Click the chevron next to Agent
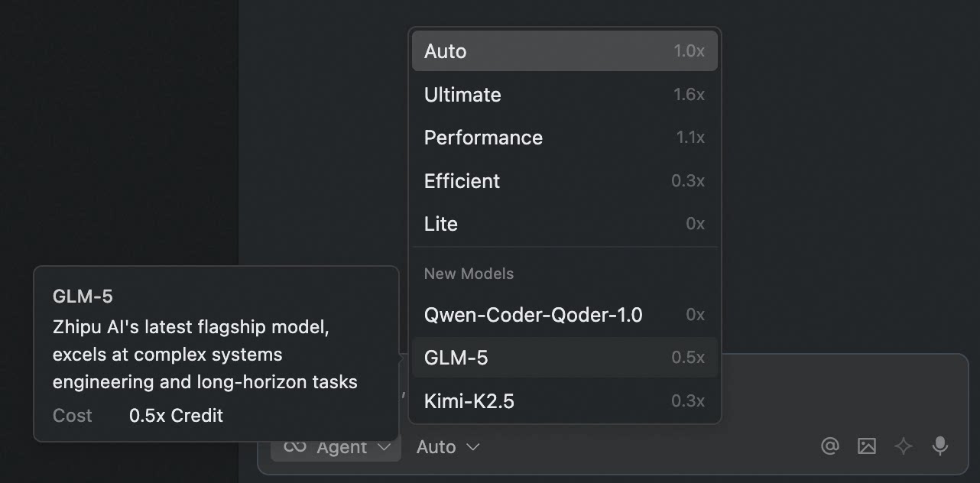Screen dimensions: 980x483 click(x=385, y=447)
